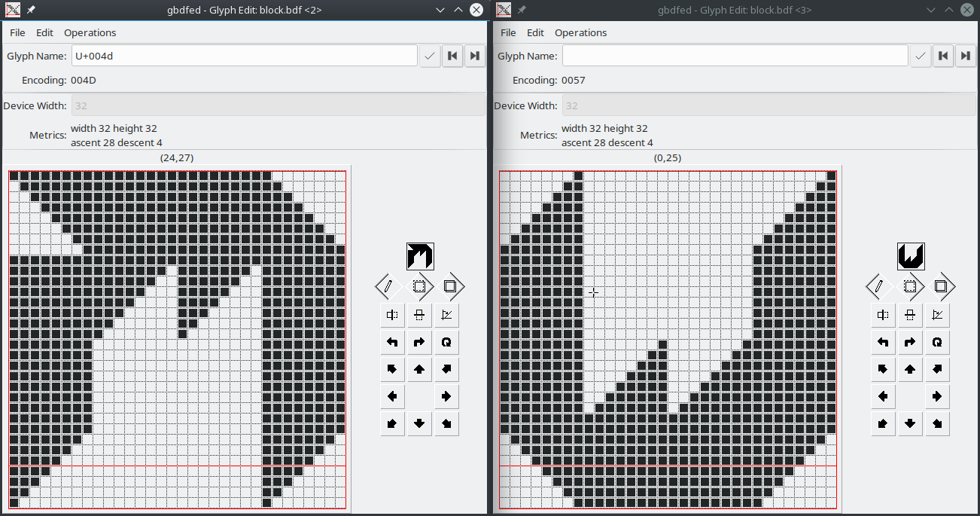Shift glyph up-right in right window
This screenshot has width=980, height=516.
[x=938, y=369]
